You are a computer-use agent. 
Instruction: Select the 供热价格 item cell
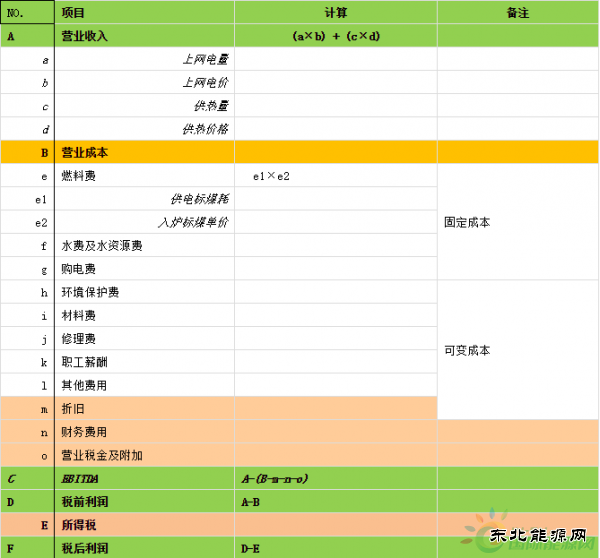tap(145, 129)
